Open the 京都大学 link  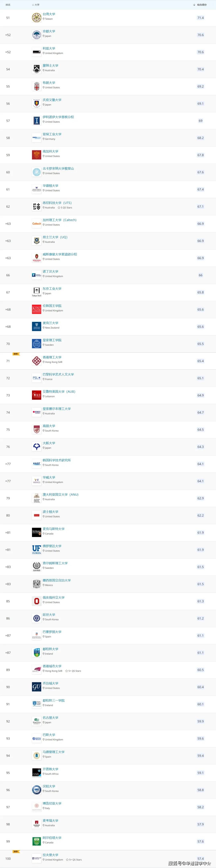[x=49, y=31]
